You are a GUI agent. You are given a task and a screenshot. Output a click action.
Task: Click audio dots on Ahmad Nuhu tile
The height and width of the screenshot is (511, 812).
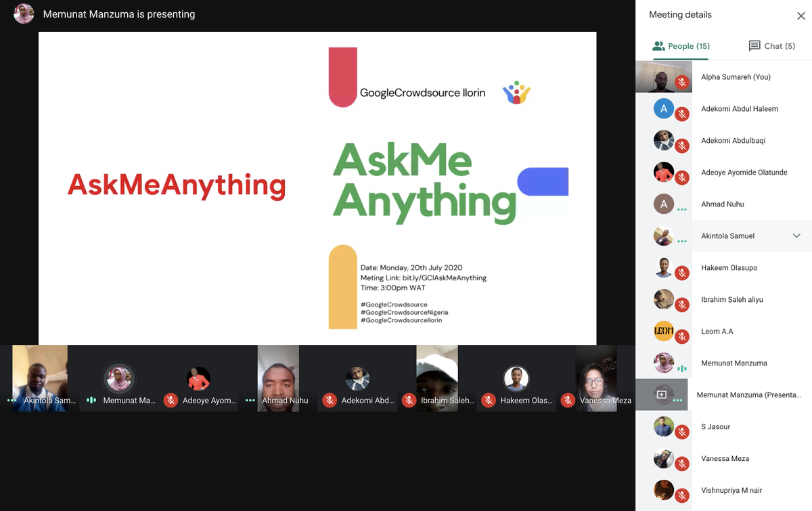pos(250,401)
